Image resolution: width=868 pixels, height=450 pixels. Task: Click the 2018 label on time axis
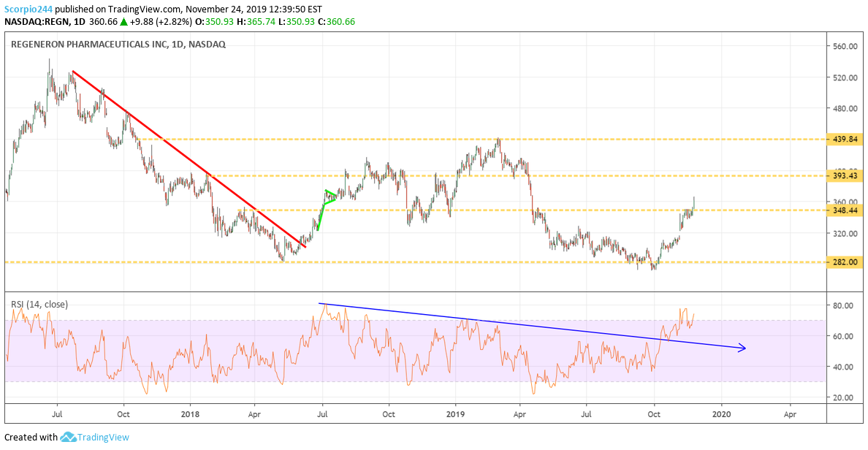point(190,414)
